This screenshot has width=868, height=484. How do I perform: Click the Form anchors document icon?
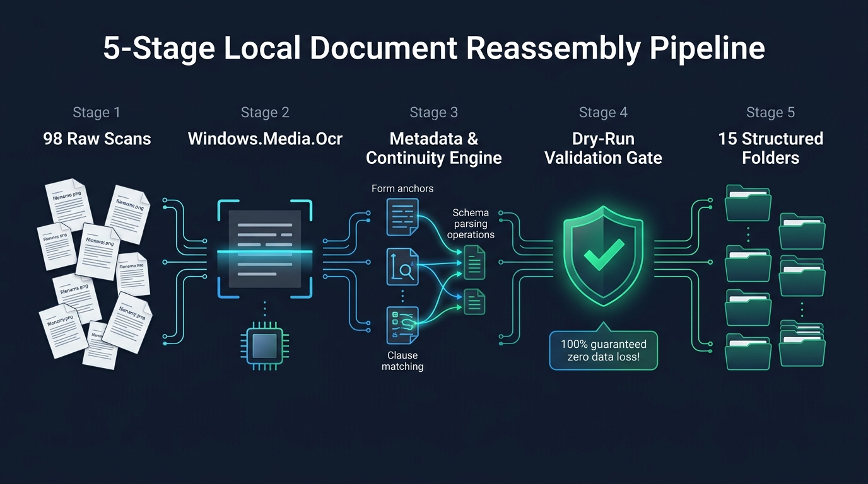[x=402, y=216]
